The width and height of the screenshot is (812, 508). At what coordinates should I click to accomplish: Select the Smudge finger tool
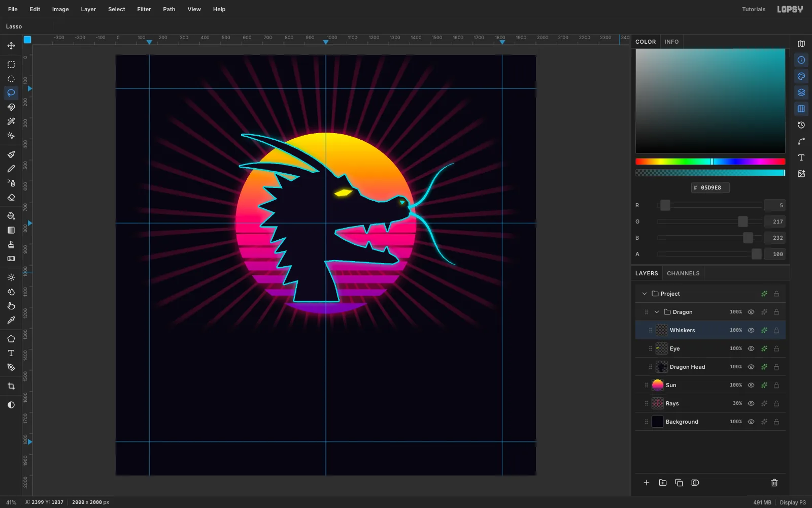click(11, 306)
